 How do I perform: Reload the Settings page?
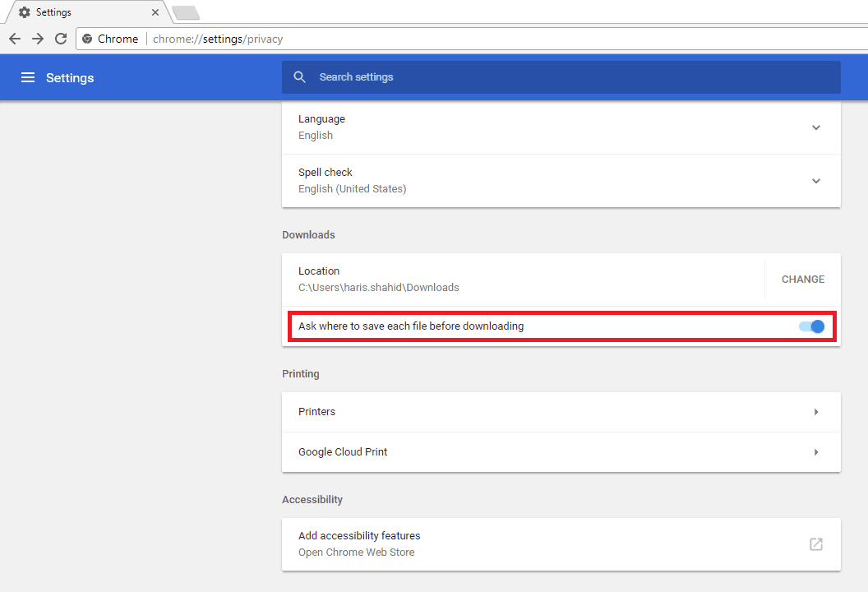click(60, 38)
